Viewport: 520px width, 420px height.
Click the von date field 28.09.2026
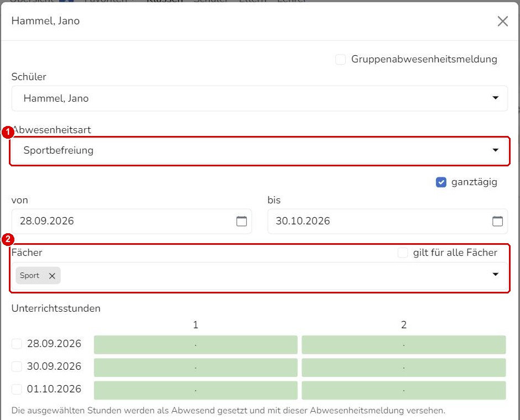tap(132, 221)
